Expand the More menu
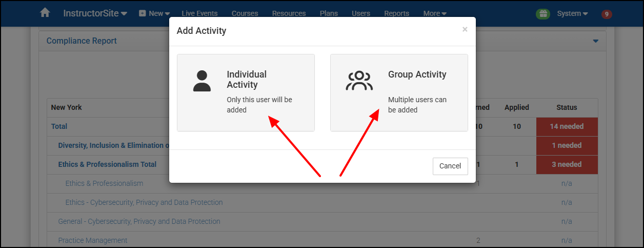 [x=435, y=13]
